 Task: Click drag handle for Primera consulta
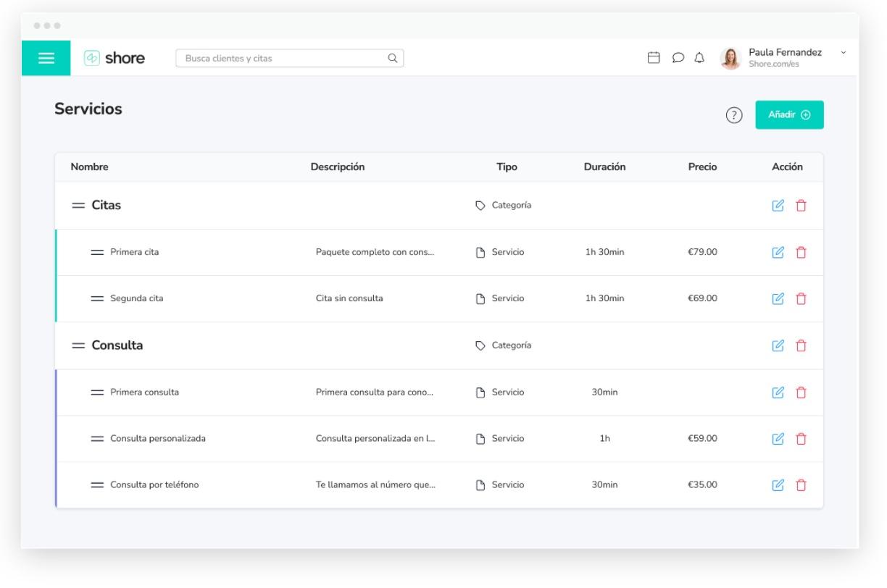pyautogui.click(x=97, y=392)
